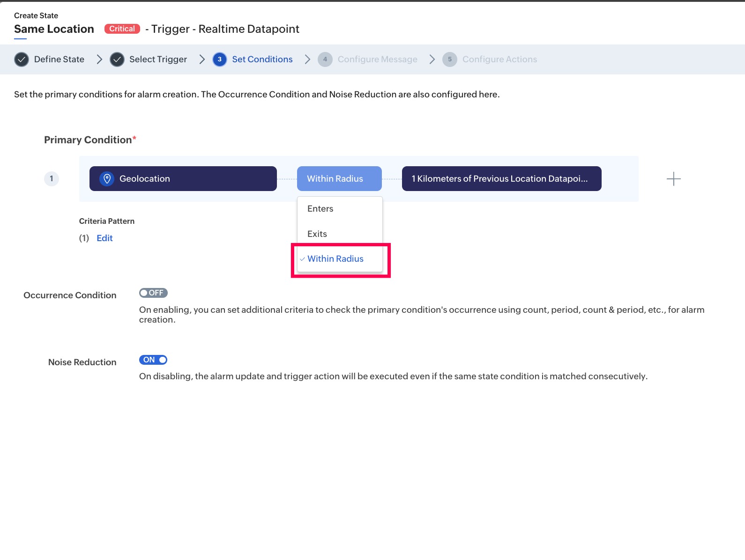Click the (1) criteria pattern value

point(84,238)
